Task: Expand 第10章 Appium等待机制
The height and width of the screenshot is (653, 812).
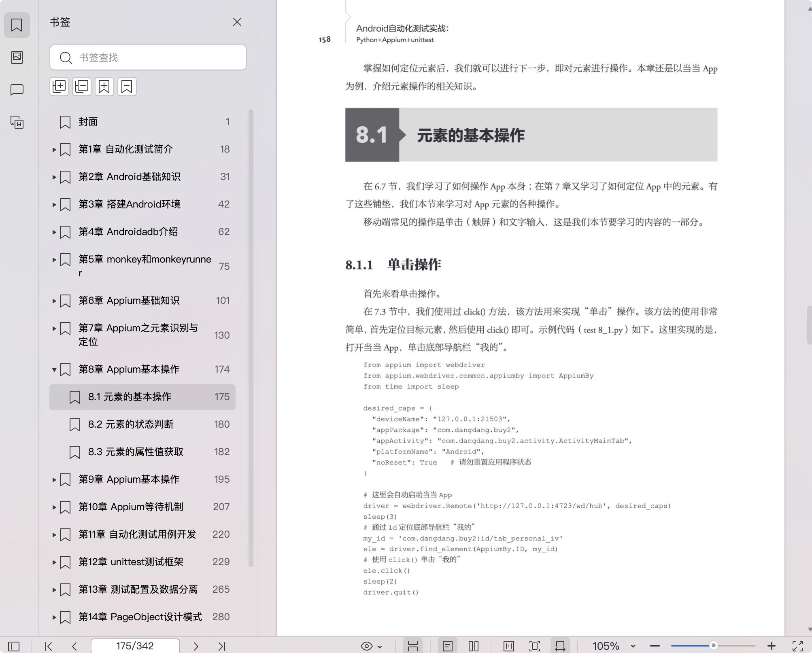Action: [54, 507]
